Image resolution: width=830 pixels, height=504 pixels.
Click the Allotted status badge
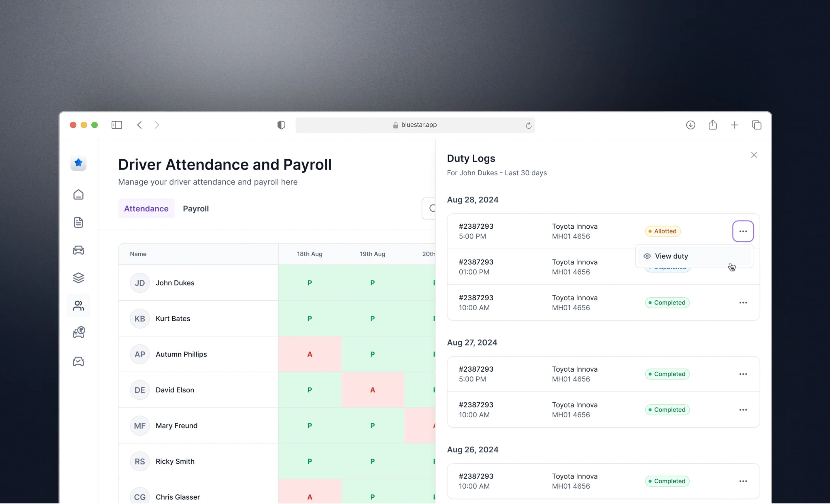[662, 231]
